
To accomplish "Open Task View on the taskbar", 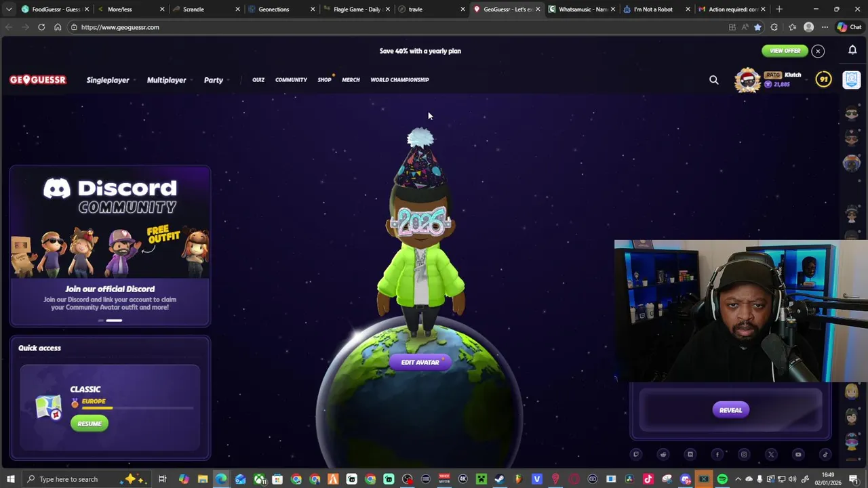I will [163, 479].
